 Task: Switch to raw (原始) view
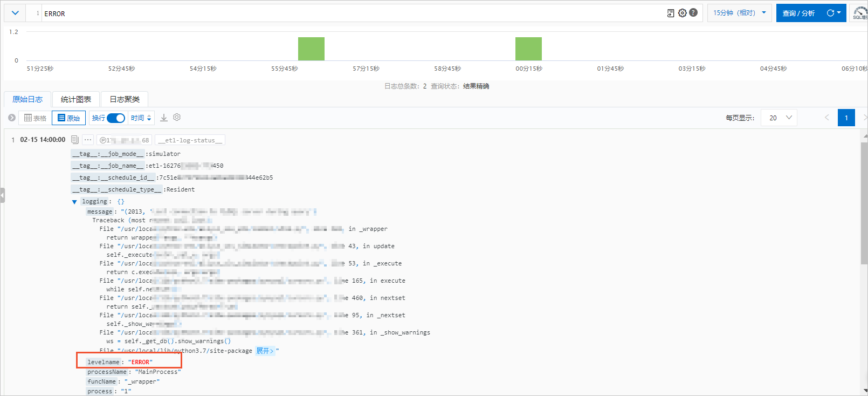(x=68, y=118)
